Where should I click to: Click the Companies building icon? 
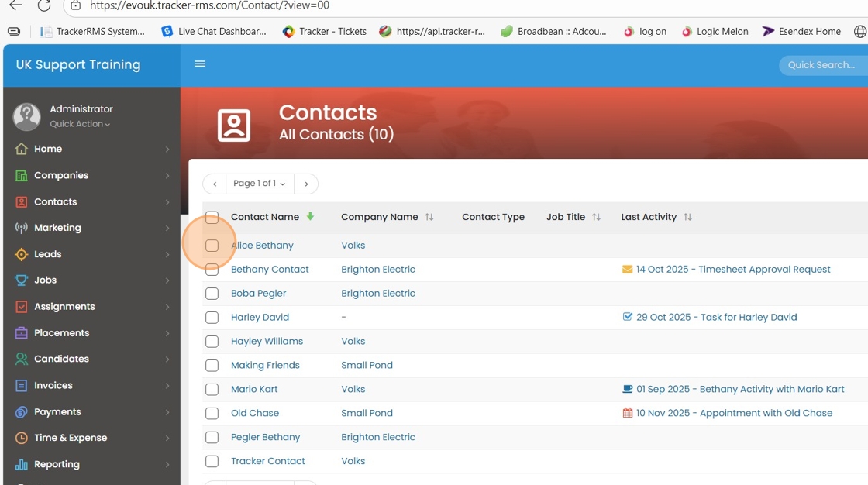click(x=21, y=176)
